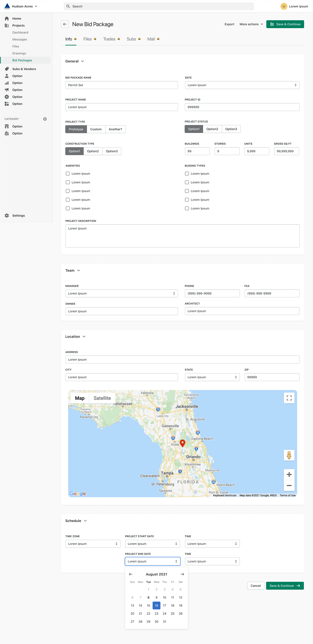Open map fullscreen view icon
Screen dimensions: 313x644
(x=289, y=398)
